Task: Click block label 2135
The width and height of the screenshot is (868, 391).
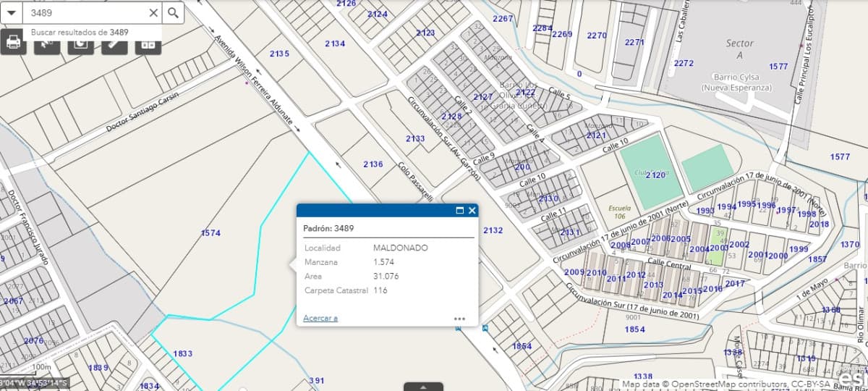Action: tap(279, 54)
